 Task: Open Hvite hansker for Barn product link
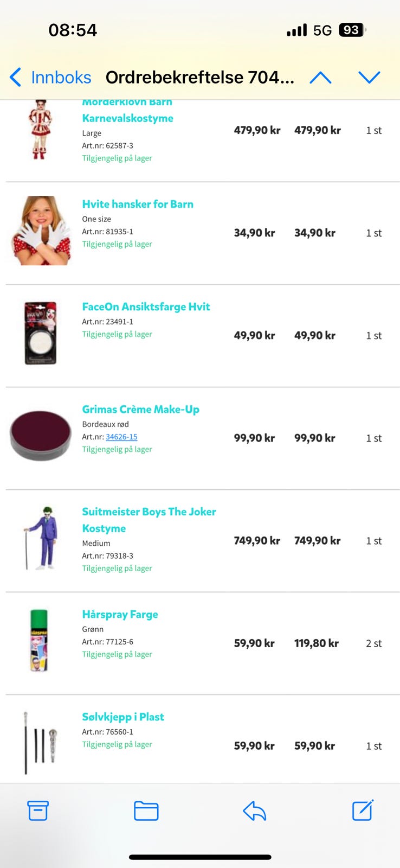click(x=138, y=204)
